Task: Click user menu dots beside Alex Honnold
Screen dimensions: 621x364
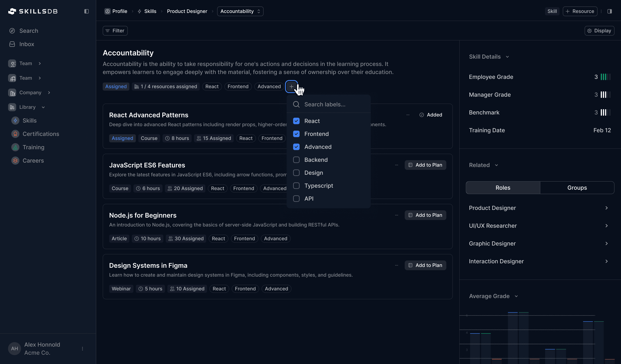Action: point(82,348)
